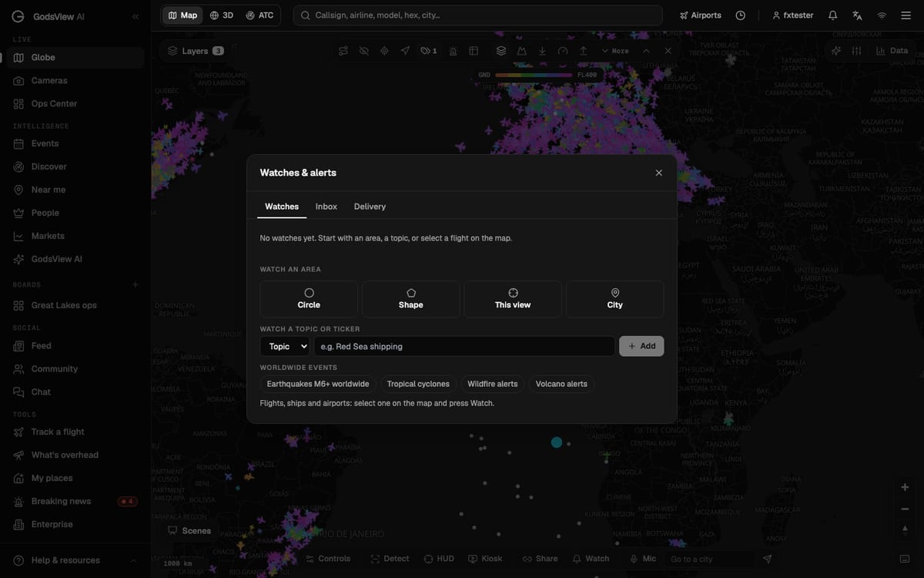Image resolution: width=924 pixels, height=578 pixels.
Task: Open the hamburger menu in the top bar
Action: [906, 15]
